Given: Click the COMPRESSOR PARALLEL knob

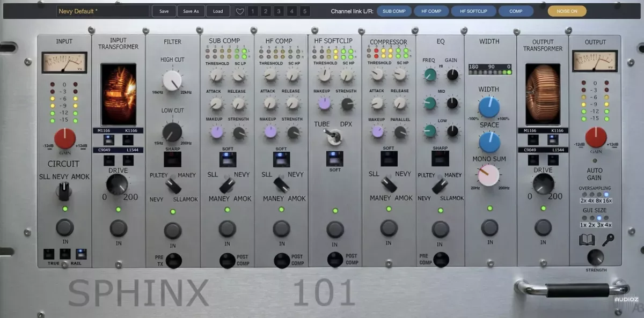Looking at the screenshot, I should click(400, 132).
